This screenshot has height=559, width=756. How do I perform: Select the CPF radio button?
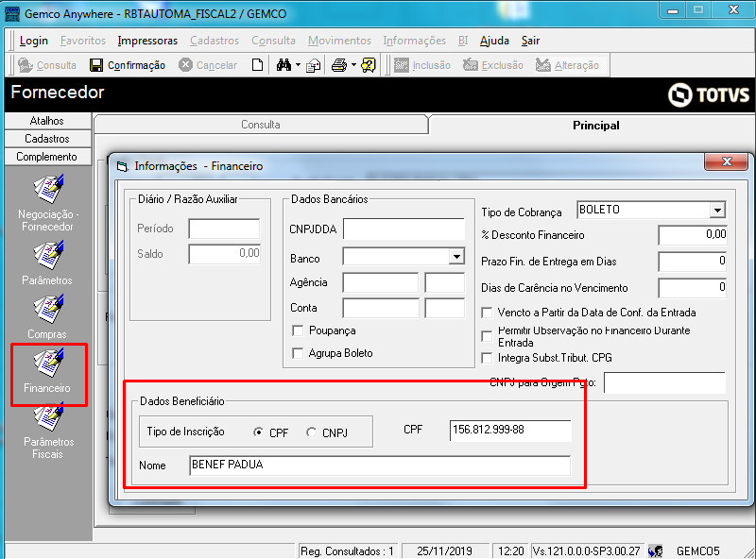(x=258, y=432)
